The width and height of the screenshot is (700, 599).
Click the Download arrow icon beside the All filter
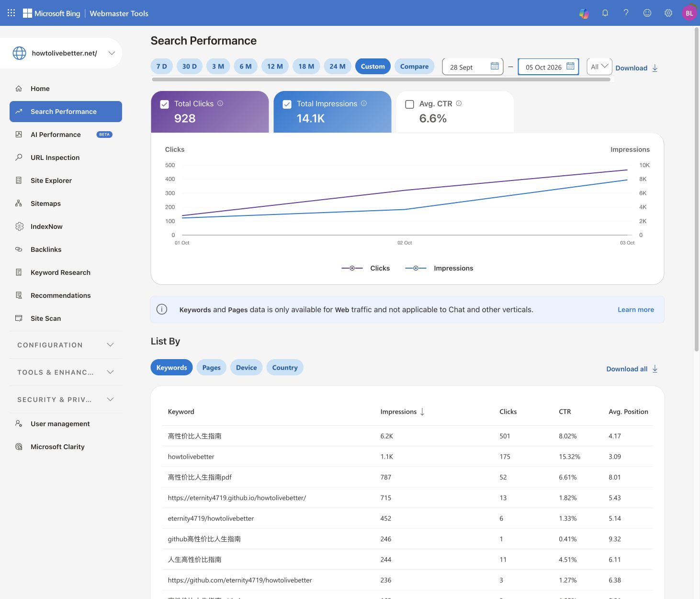point(655,68)
